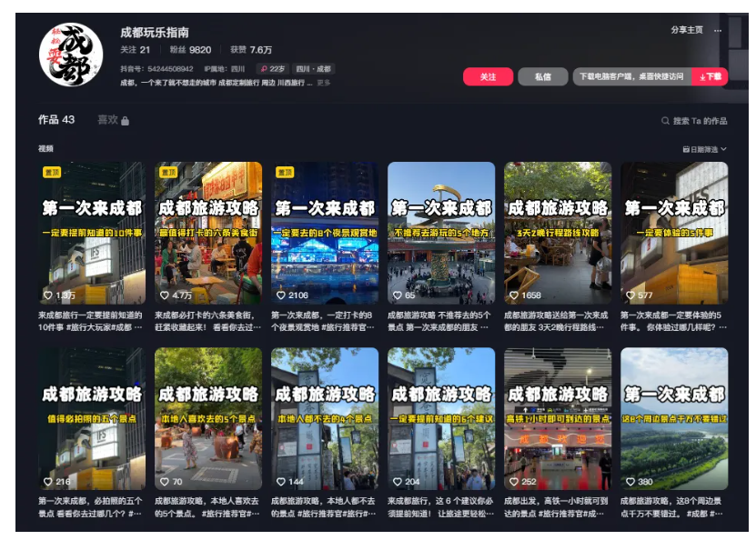Viewport: 756px width, 540px height.
Task: Click the search icon to search Ta's works
Action: [x=665, y=119]
